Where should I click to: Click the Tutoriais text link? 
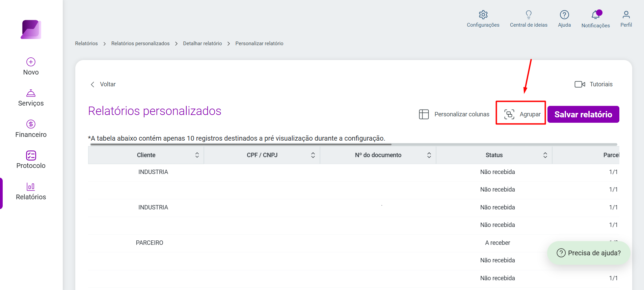coord(601,84)
